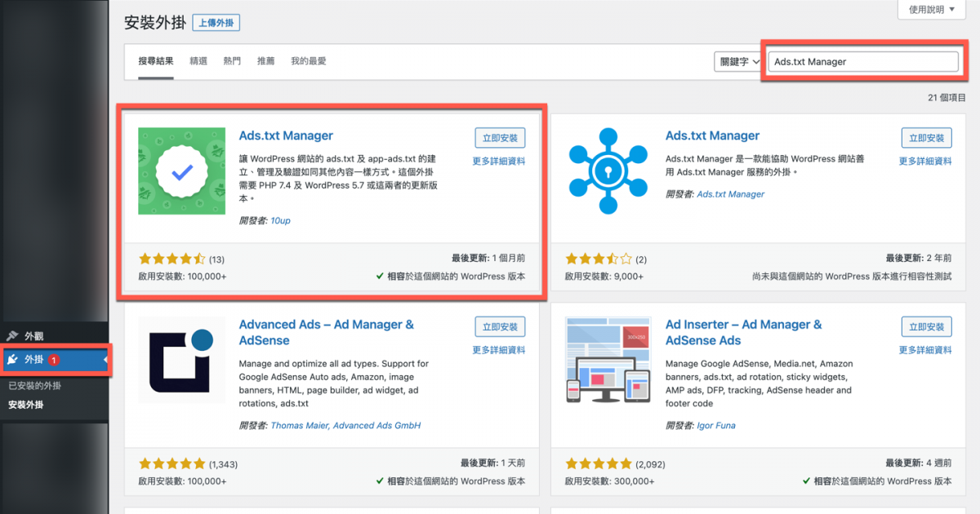The height and width of the screenshot is (514, 980).
Task: Open the 關鍵字 search type dropdown
Action: pos(739,61)
